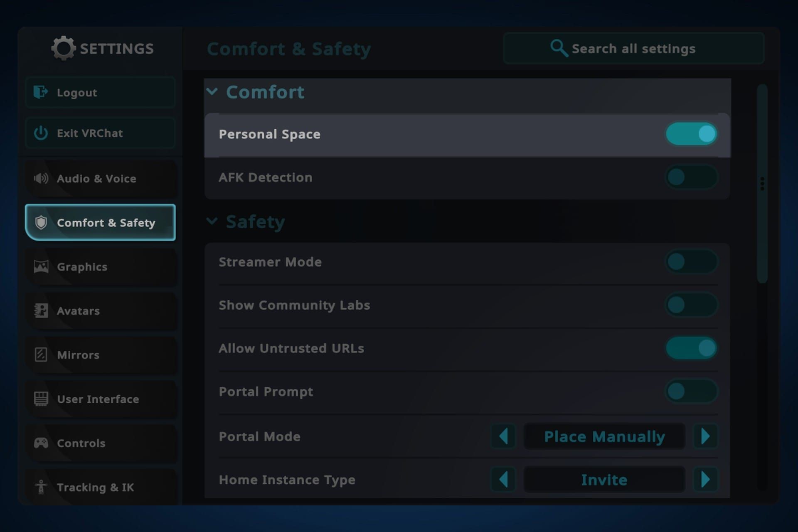This screenshot has width=798, height=532.
Task: Click the Avatars sidebar icon
Action: pyautogui.click(x=41, y=310)
